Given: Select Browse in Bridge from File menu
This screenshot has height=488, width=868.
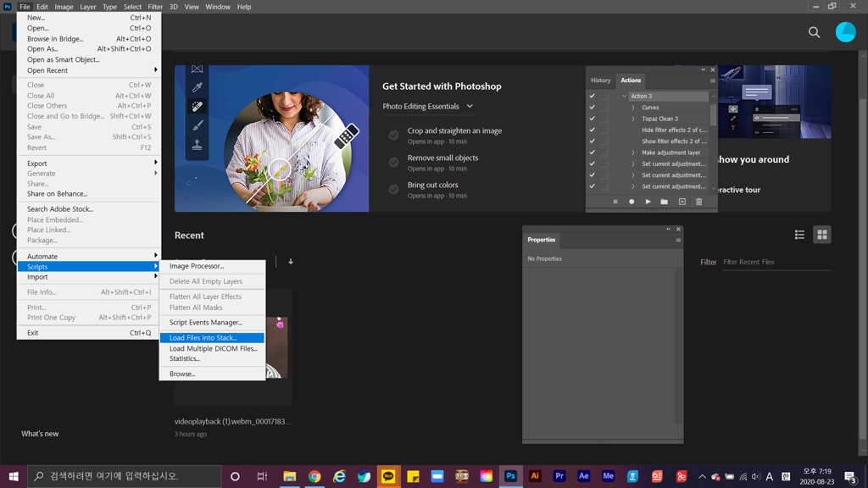Looking at the screenshot, I should 88,39.
